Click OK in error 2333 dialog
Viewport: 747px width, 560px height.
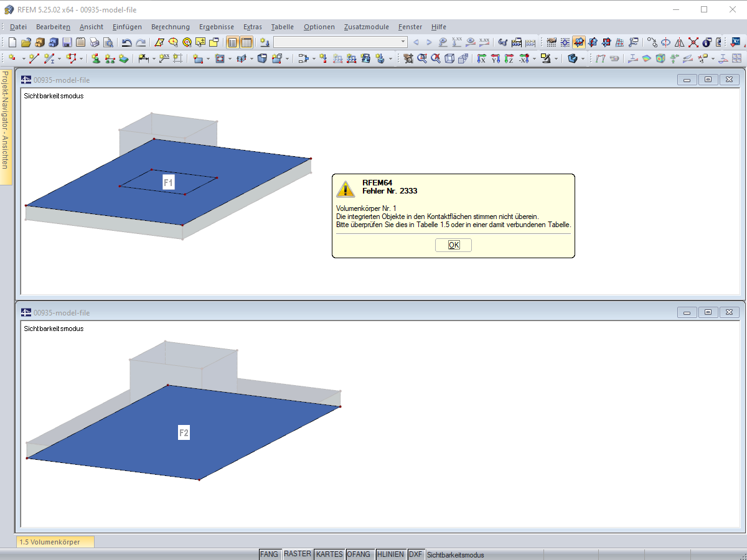click(453, 245)
